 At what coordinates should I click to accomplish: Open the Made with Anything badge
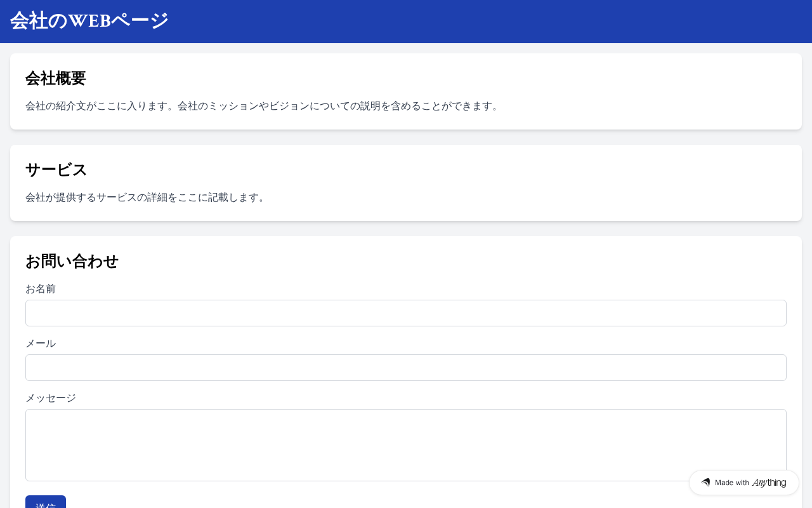pos(743,483)
